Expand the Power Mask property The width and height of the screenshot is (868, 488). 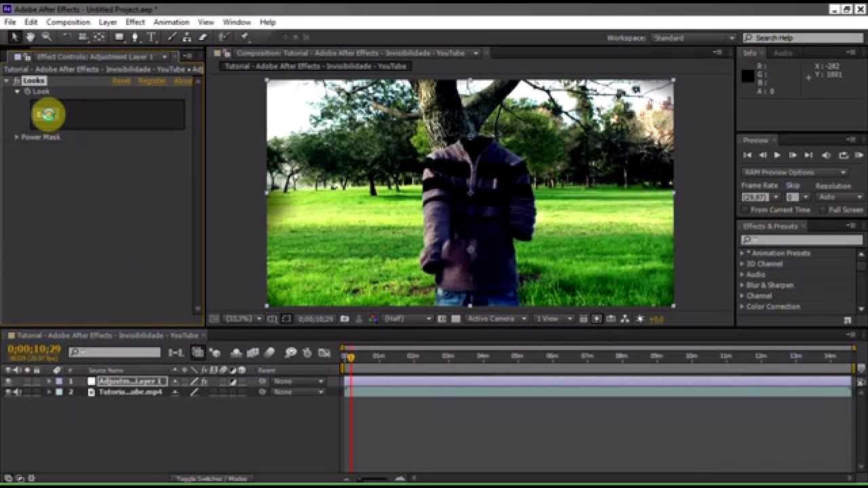tap(17, 137)
